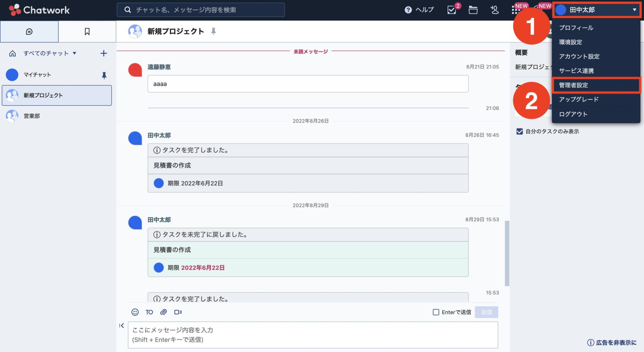Click the pin icon beside 新規プロジェクト title
Image resolution: width=644 pixels, height=352 pixels.
click(213, 31)
